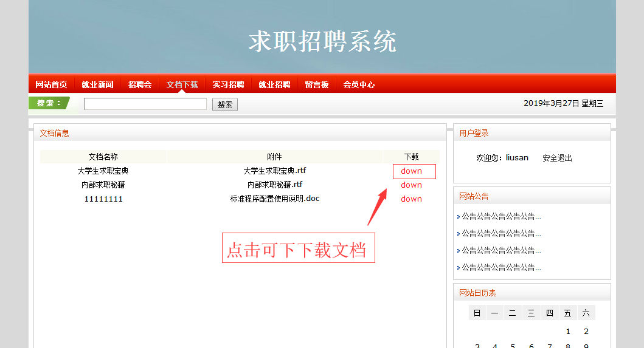Open the fourth 公告 announcement link
This screenshot has height=348, width=644.
click(x=501, y=268)
